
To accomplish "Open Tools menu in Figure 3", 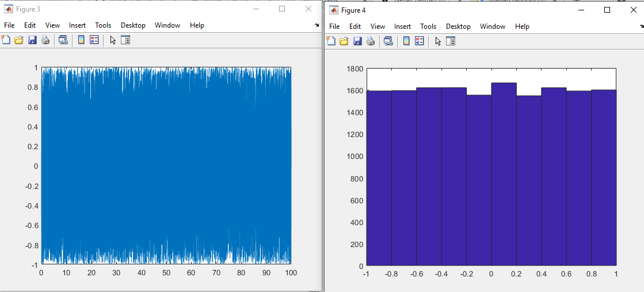I will [103, 25].
